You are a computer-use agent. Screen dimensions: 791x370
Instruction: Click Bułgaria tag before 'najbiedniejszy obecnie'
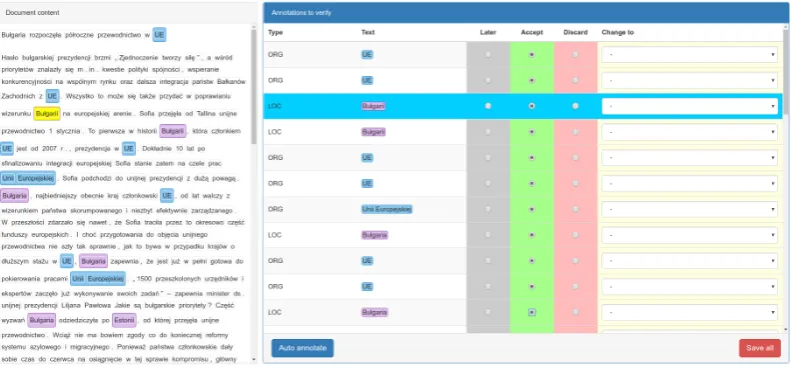(x=14, y=195)
